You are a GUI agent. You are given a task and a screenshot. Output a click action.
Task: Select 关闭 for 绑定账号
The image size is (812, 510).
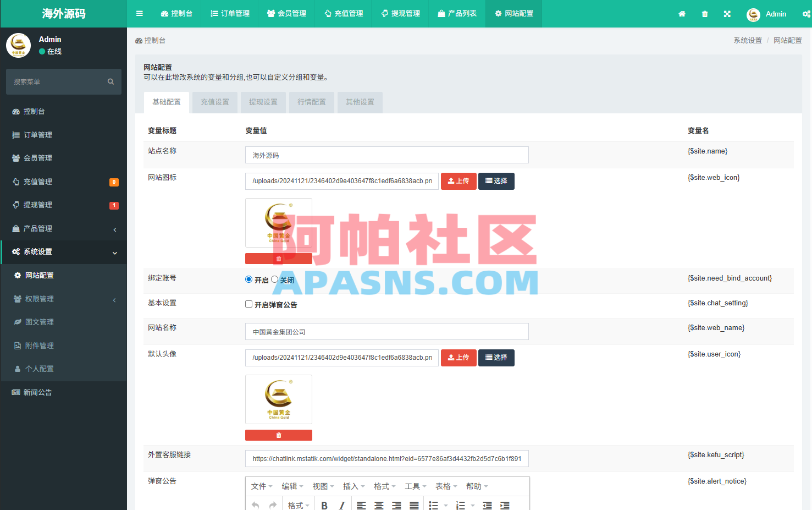[274, 279]
